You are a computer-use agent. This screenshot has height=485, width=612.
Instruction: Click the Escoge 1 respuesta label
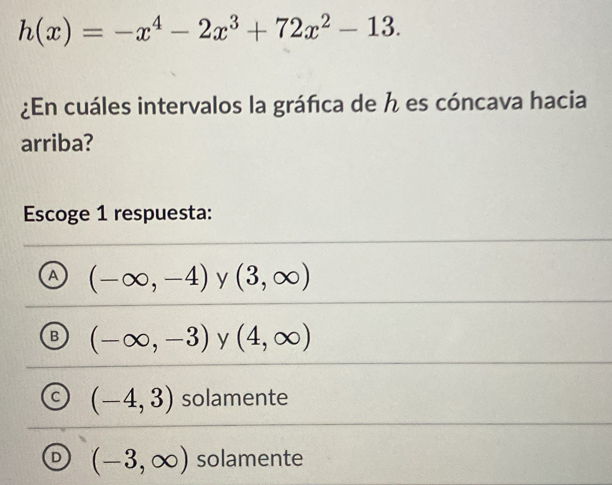(118, 214)
